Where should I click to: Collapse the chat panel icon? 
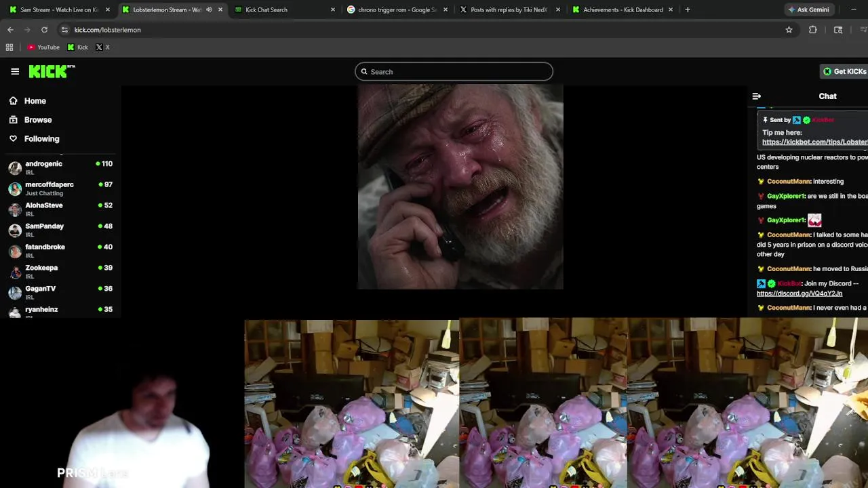pos(757,96)
